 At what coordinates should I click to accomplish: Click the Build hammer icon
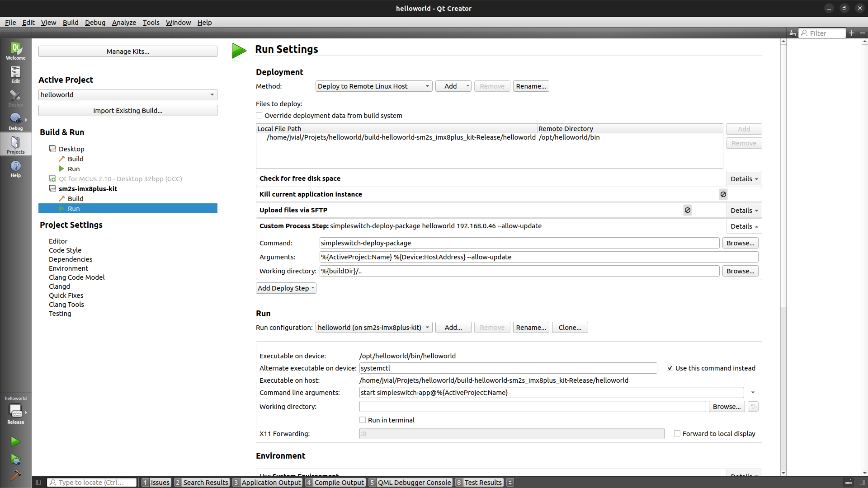click(x=15, y=475)
